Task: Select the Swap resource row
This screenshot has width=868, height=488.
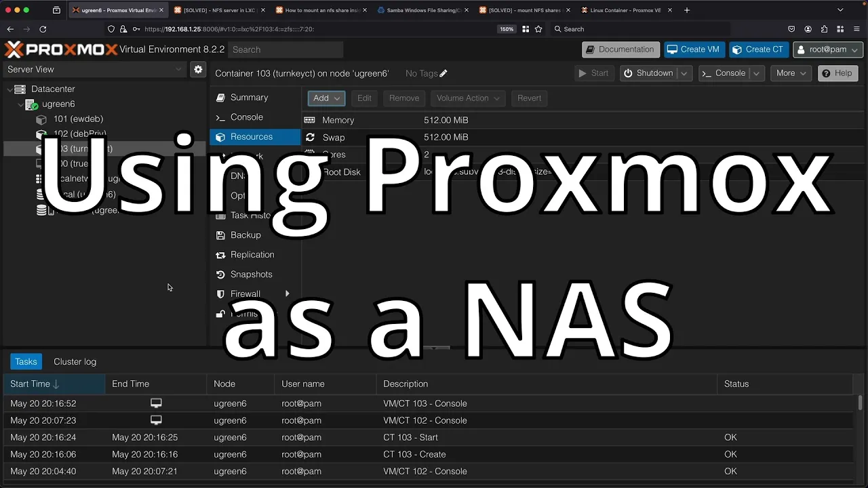Action: tap(585, 138)
